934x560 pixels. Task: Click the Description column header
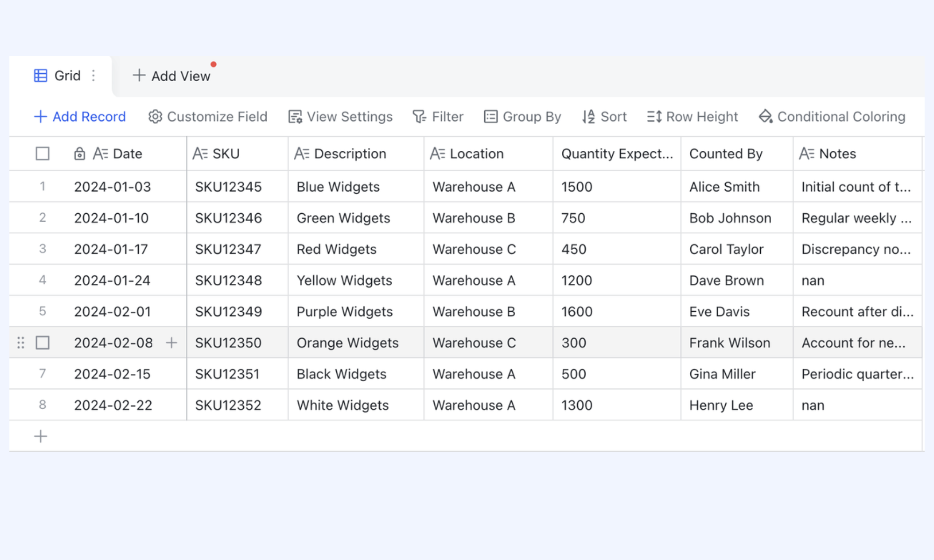point(356,154)
